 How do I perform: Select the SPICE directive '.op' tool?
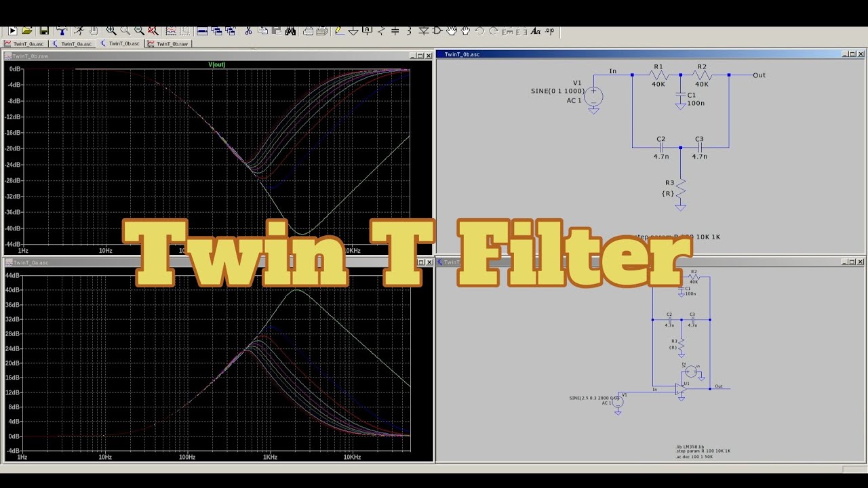click(549, 31)
